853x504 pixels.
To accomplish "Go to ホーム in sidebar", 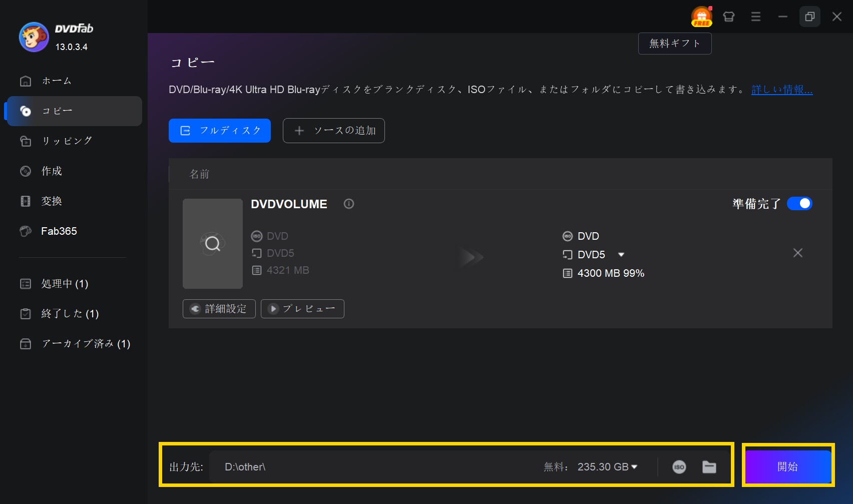I will [74, 81].
